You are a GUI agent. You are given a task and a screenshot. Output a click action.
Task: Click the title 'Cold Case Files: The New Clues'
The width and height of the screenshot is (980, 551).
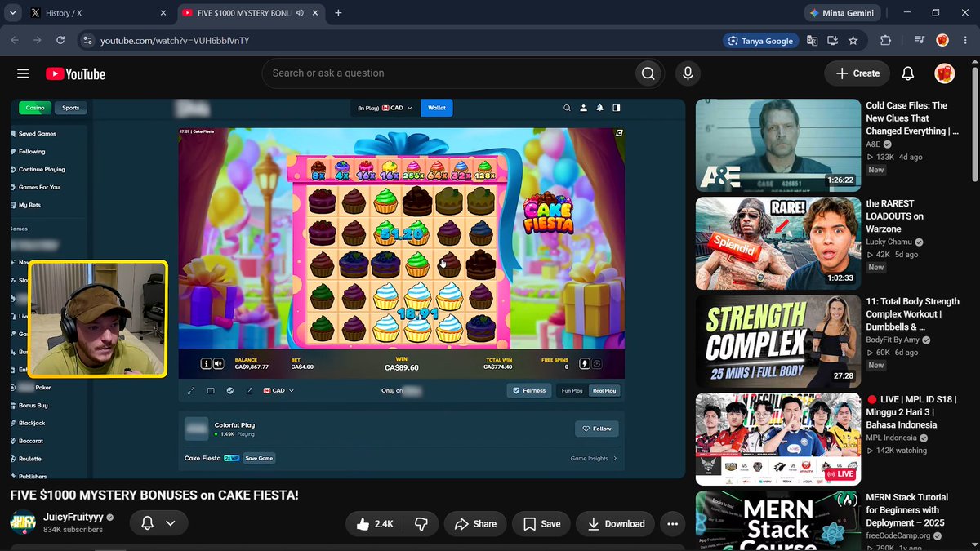coord(913,118)
